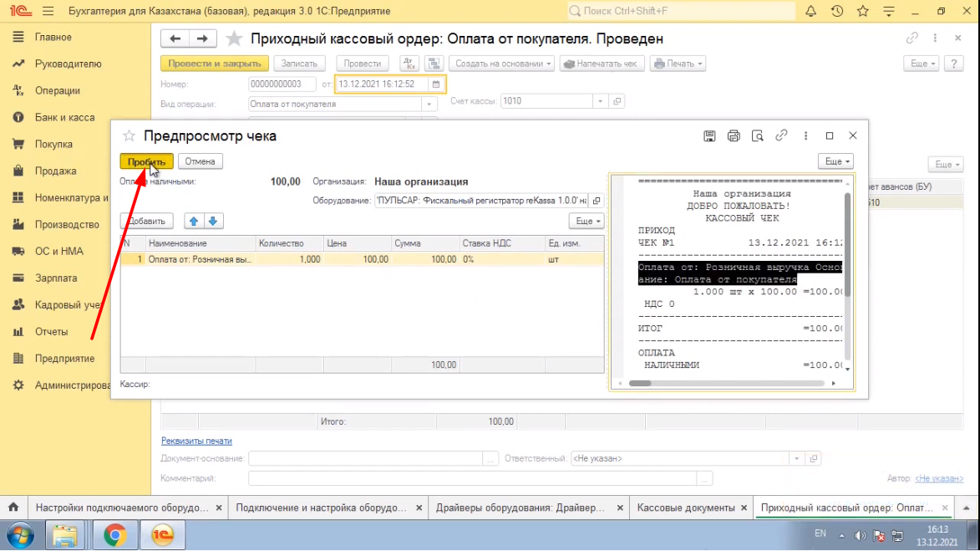
Task: Launch Google Chrome from the taskbar
Action: point(114,534)
